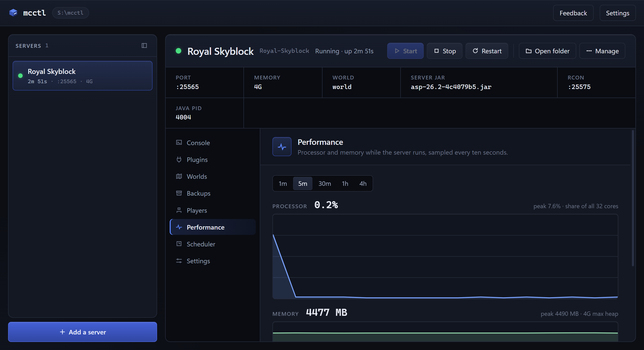The image size is (644, 350).
Task: Open the app Settings button in header
Action: tap(618, 13)
